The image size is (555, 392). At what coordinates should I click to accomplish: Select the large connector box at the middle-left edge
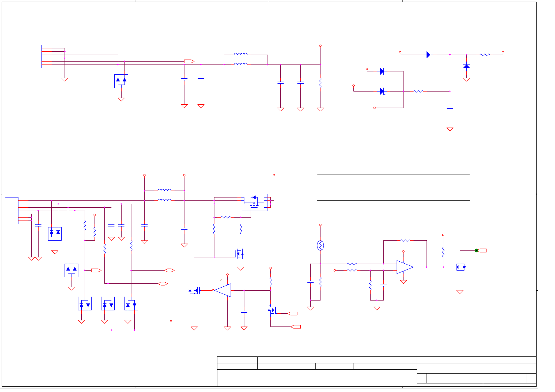[x=12, y=211]
